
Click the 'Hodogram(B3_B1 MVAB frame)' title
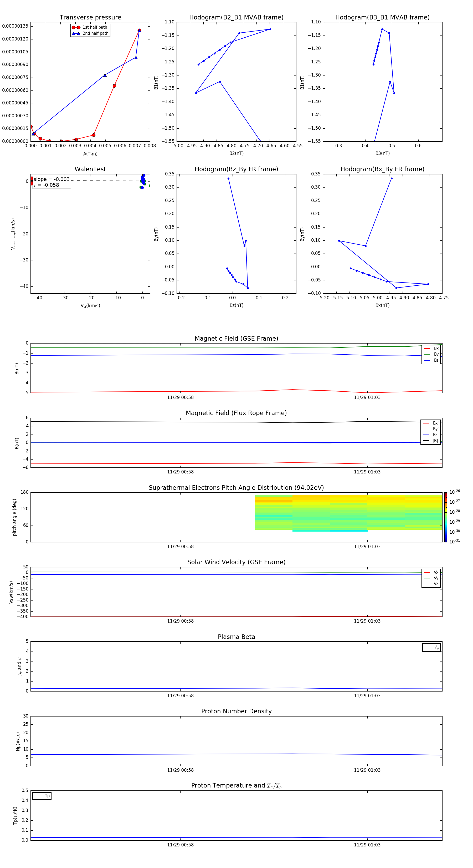click(x=382, y=18)
